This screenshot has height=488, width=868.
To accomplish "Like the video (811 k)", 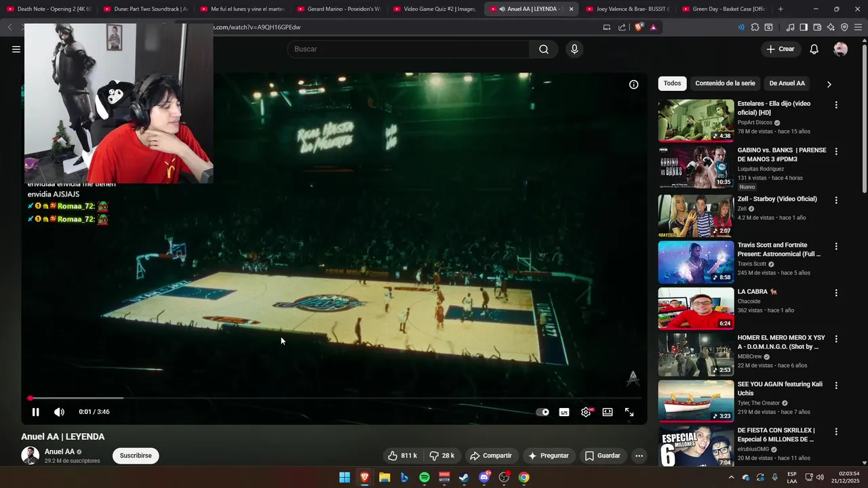I will 403,455.
